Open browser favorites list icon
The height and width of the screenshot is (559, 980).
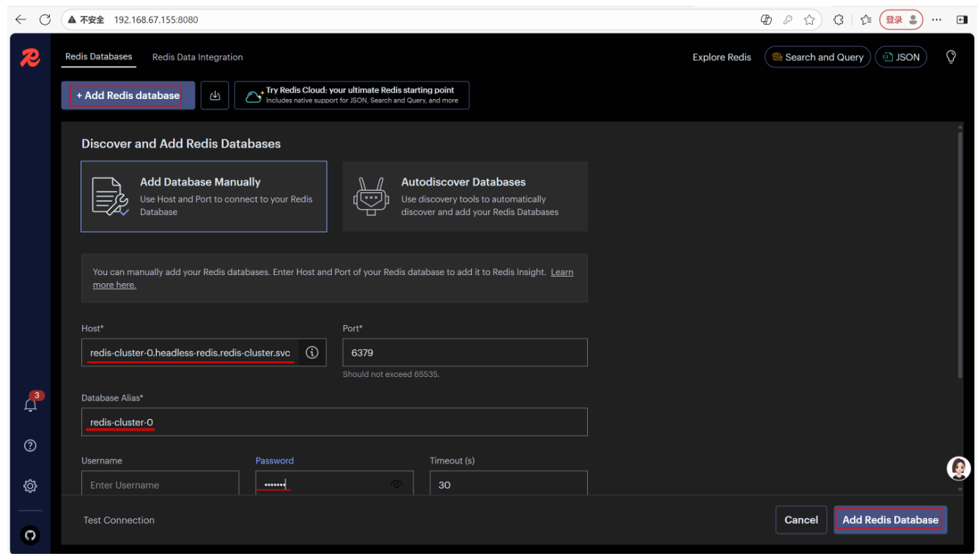click(866, 20)
